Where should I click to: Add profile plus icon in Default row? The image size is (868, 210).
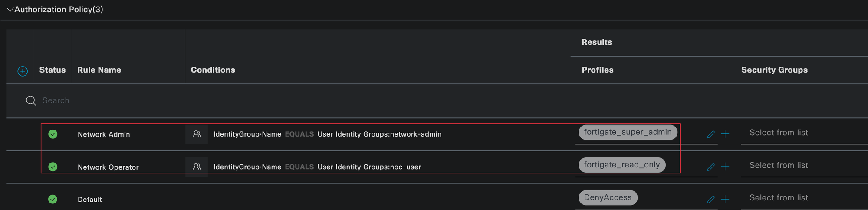(x=725, y=199)
